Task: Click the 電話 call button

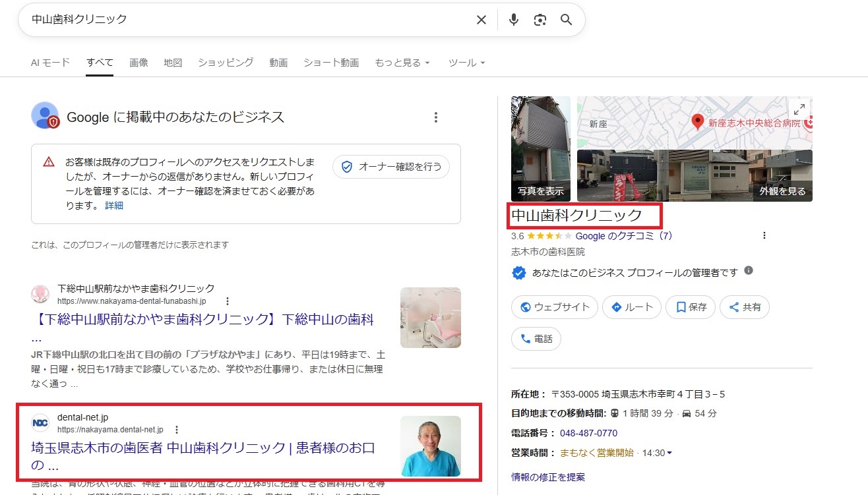Action: tap(536, 339)
